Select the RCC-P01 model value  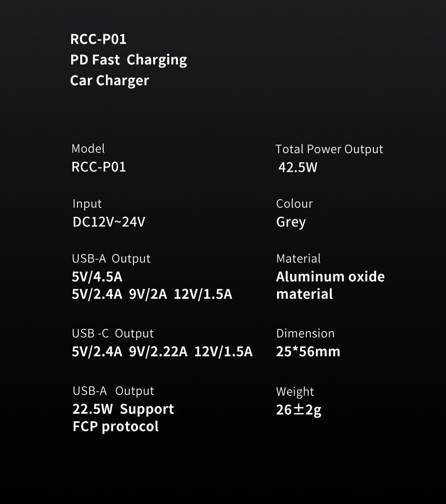click(99, 167)
